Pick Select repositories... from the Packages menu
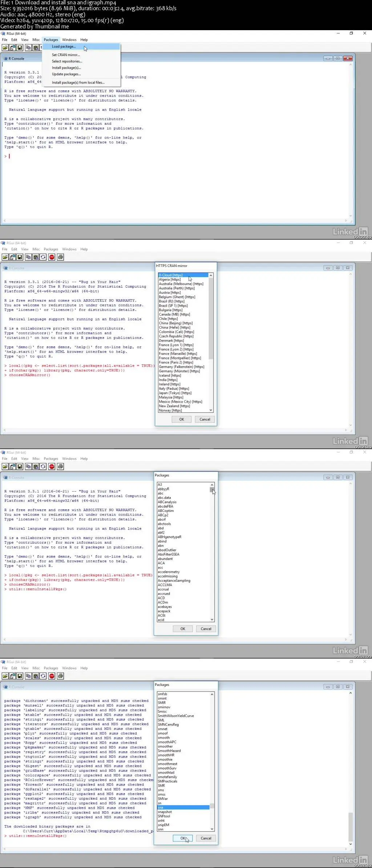Screen dimensions: 372x868 click(81, 61)
